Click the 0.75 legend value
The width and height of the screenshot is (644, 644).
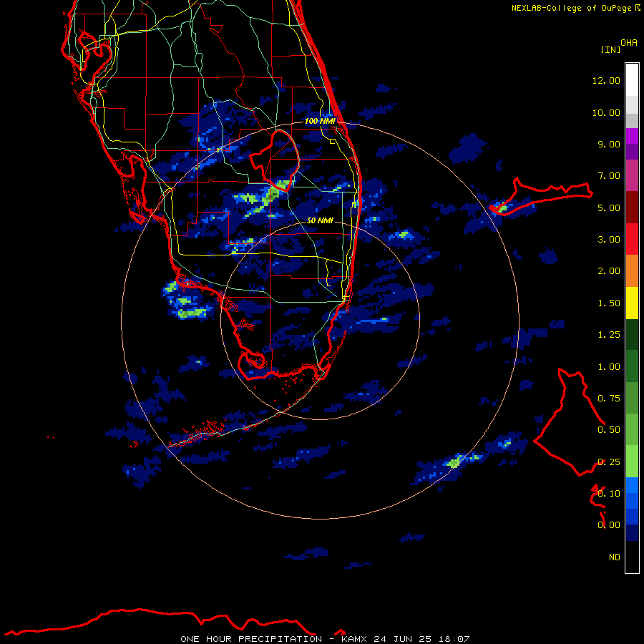point(609,399)
